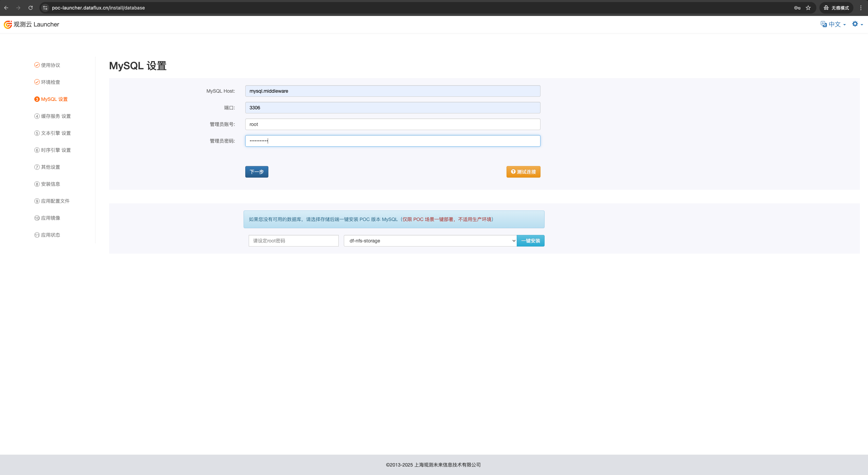Image resolution: width=868 pixels, height=475 pixels.
Task: Focus the 端口 port input field
Action: point(393,108)
